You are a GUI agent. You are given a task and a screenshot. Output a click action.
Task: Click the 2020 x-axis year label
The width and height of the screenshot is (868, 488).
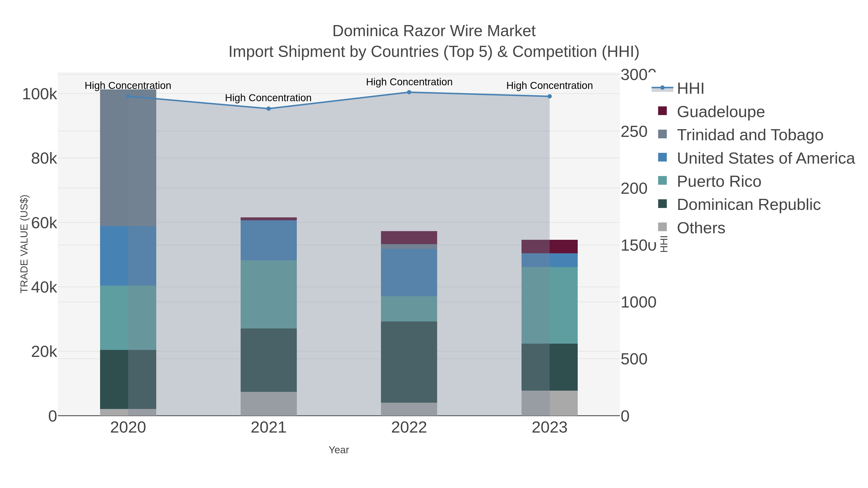point(128,428)
